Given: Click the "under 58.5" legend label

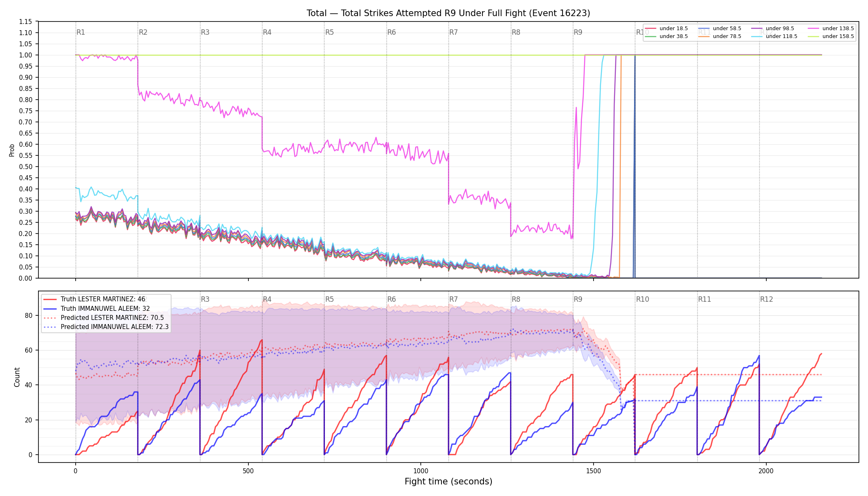Looking at the screenshot, I should 727,29.
